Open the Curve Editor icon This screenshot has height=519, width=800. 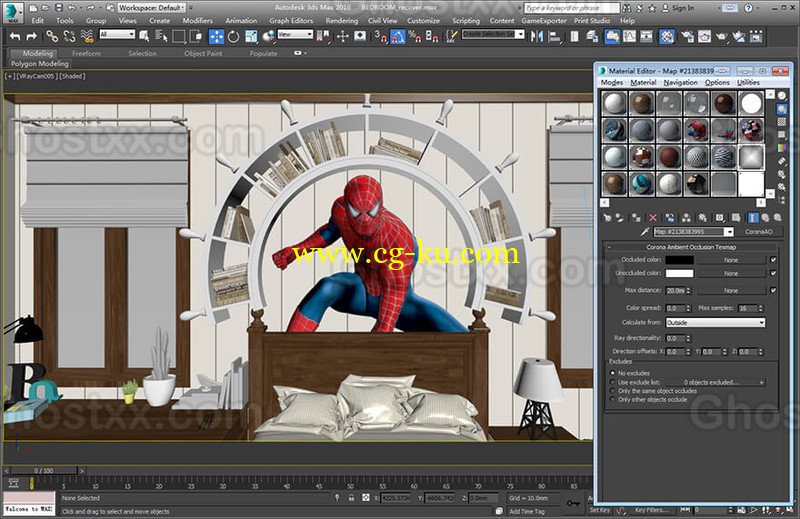coord(630,36)
